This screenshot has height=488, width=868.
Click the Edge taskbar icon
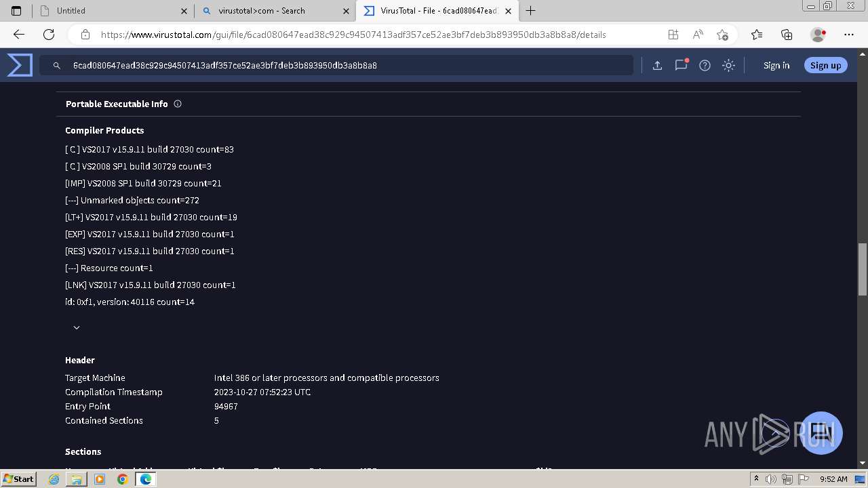(x=145, y=479)
